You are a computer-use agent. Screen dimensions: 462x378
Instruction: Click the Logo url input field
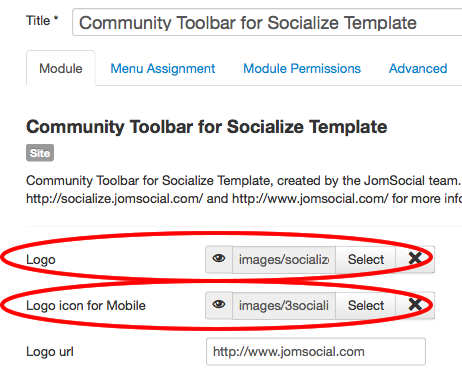(x=316, y=352)
